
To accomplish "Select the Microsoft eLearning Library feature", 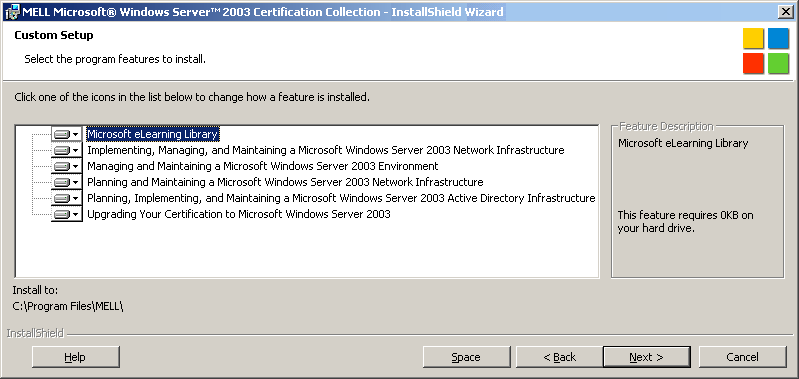I will tap(153, 134).
